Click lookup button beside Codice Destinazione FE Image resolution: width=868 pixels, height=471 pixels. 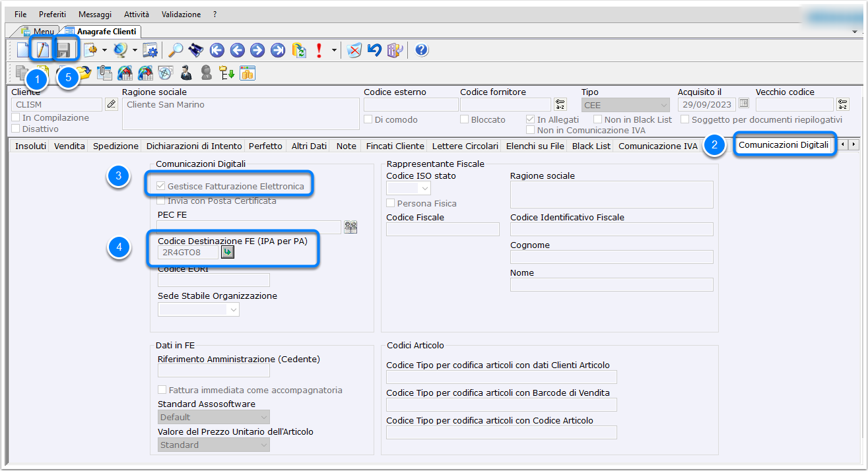point(228,252)
